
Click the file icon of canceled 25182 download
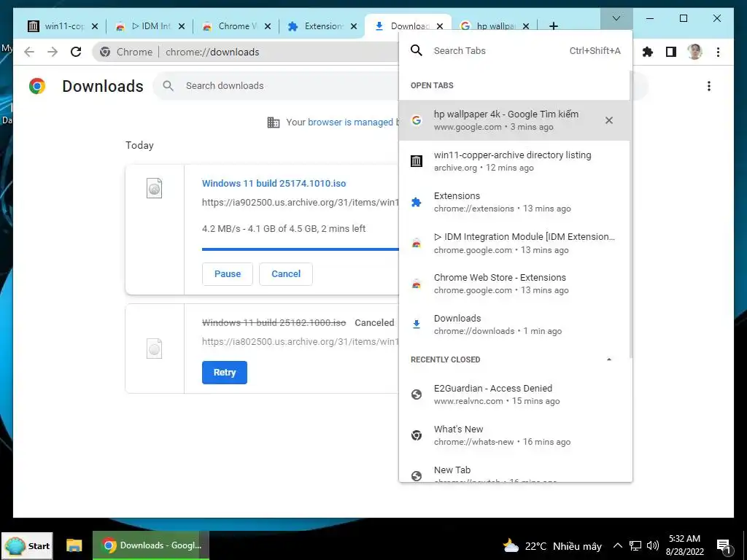click(x=154, y=349)
